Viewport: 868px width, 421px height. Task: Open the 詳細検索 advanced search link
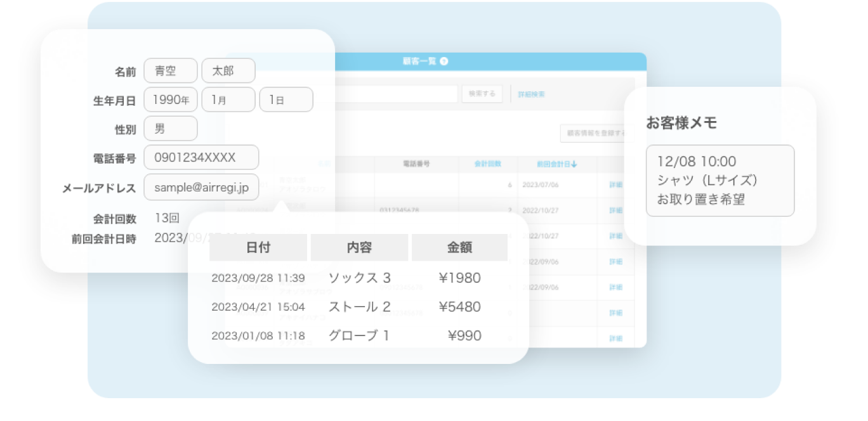pyautogui.click(x=531, y=94)
